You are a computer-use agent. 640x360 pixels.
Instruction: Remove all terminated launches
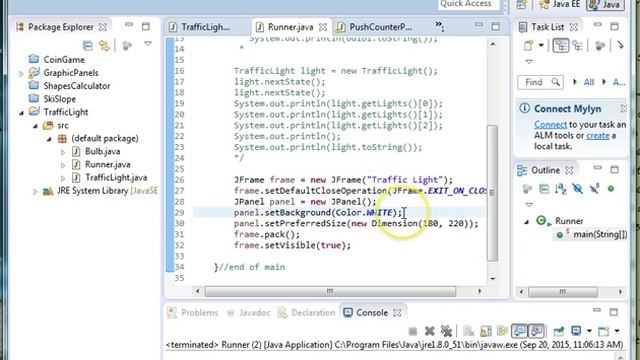[446, 331]
